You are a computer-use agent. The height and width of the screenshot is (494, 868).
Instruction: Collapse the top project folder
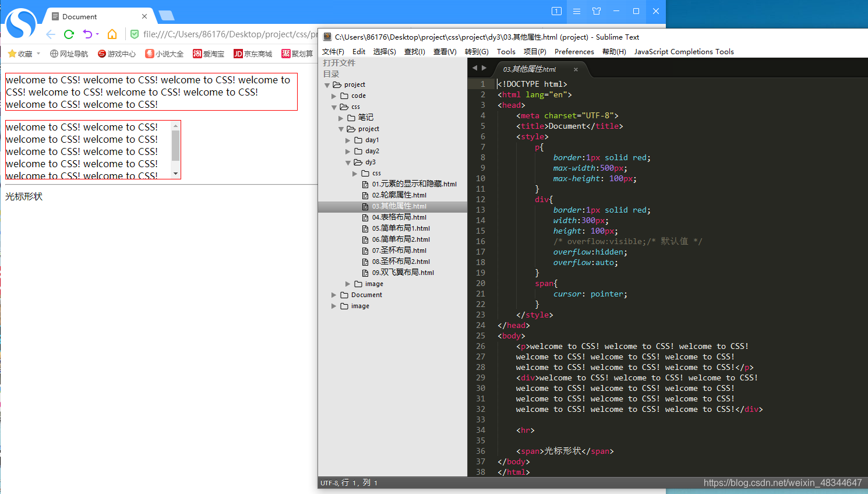(x=327, y=85)
